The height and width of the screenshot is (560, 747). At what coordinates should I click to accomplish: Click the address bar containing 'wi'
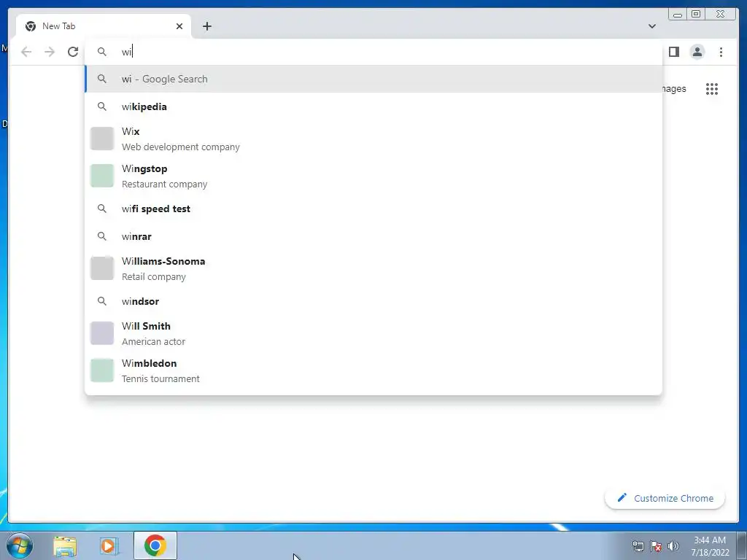(373, 52)
